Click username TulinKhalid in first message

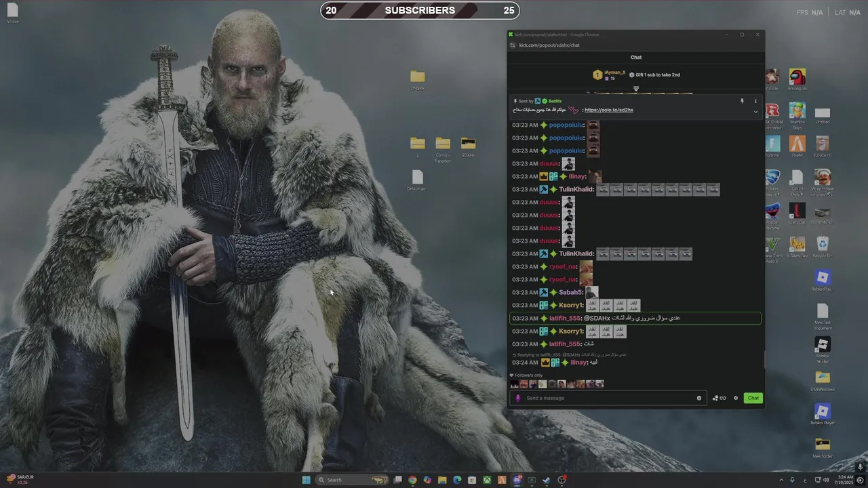(576, 190)
